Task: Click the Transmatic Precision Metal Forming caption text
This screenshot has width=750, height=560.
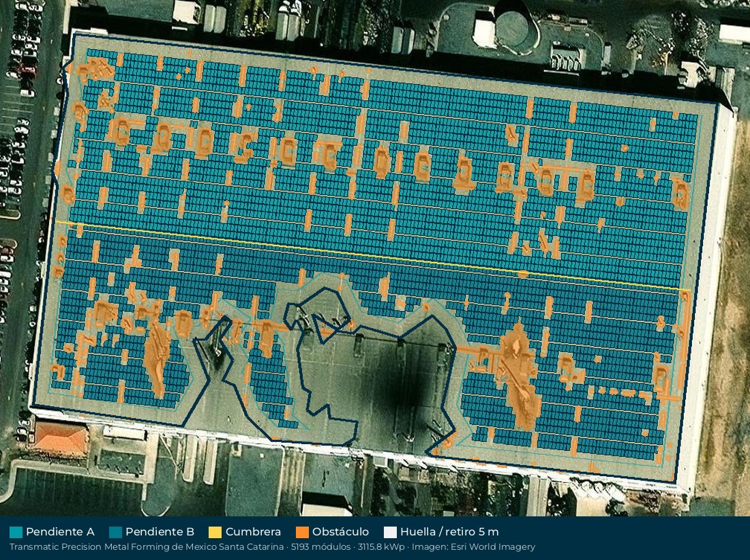Action: click(147, 546)
